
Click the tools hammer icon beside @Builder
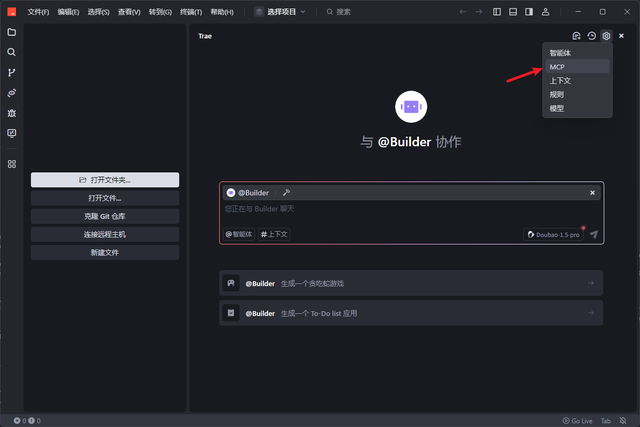click(x=286, y=193)
